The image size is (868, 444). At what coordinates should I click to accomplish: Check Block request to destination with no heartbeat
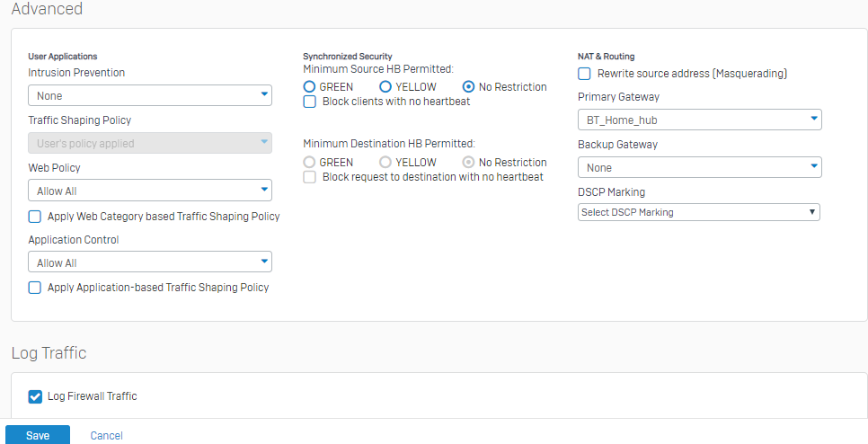click(310, 177)
